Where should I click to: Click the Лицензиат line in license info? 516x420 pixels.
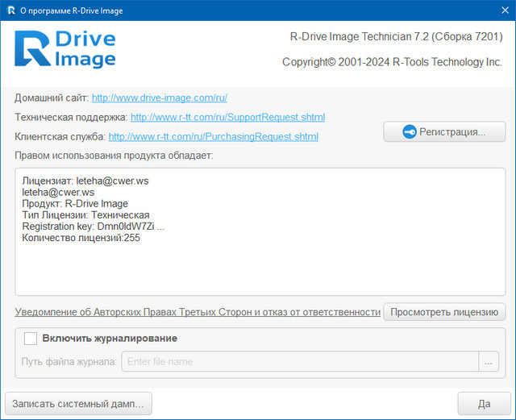[x=85, y=181]
